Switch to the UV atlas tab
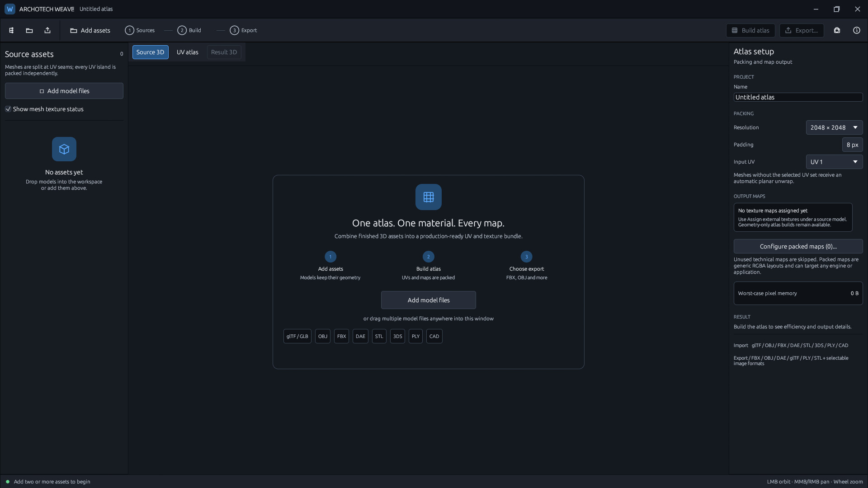Viewport: 868px width, 488px height. coord(188,52)
